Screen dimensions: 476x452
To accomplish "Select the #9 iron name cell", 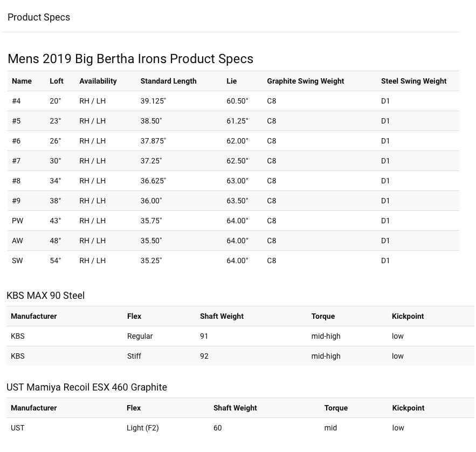I will click(16, 201).
